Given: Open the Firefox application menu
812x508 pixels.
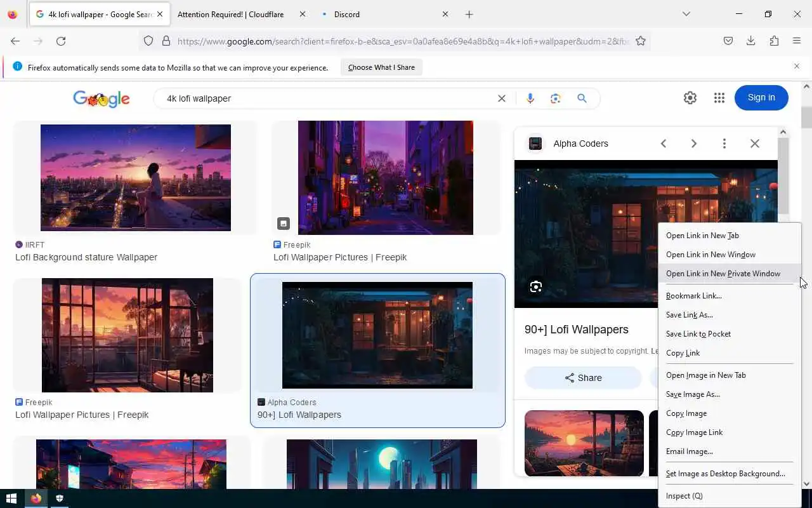Looking at the screenshot, I should [x=797, y=41].
